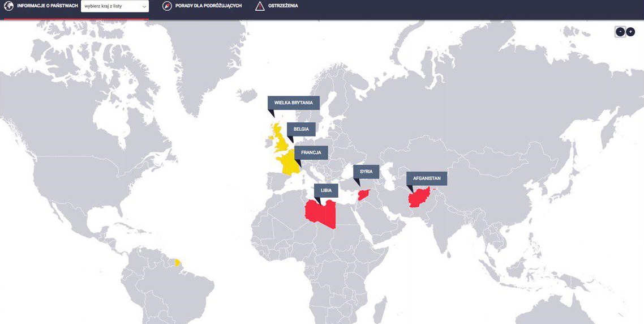Select the red Afghanistan country shape

tap(419, 199)
